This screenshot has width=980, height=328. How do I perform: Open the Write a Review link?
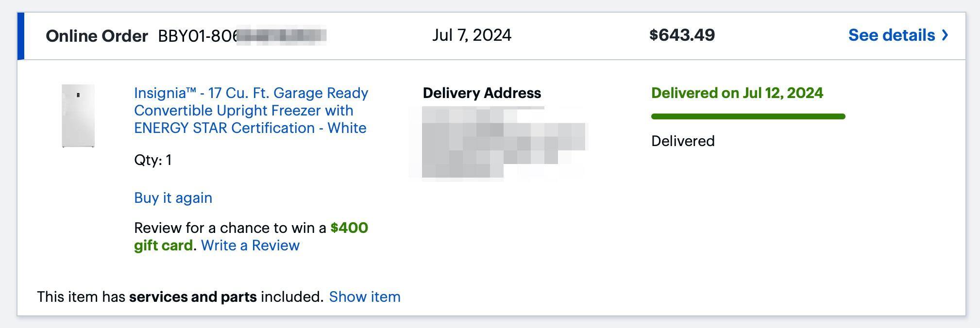pos(250,246)
